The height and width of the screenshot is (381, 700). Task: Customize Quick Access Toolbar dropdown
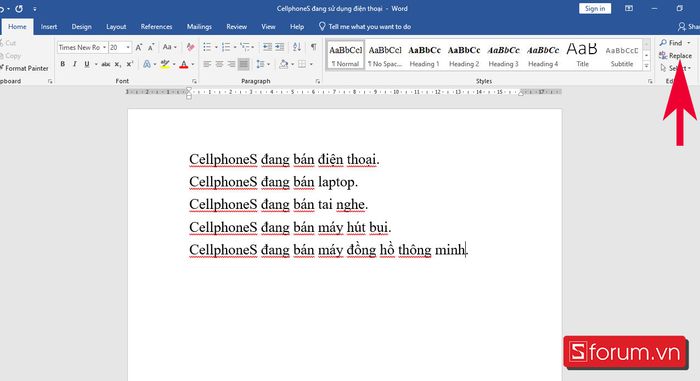pyautogui.click(x=34, y=8)
